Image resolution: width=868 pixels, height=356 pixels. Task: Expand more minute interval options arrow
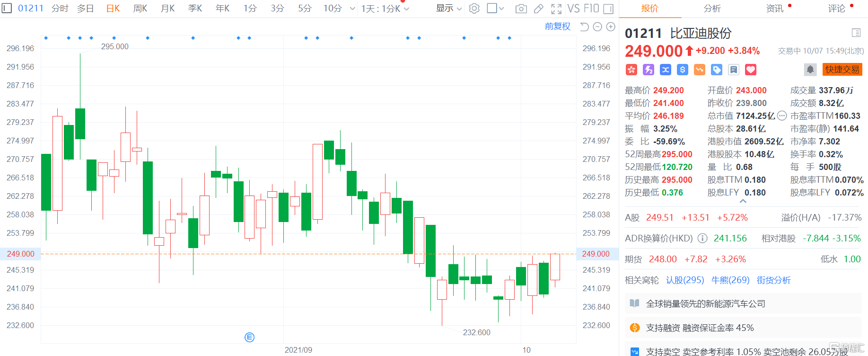coord(352,9)
